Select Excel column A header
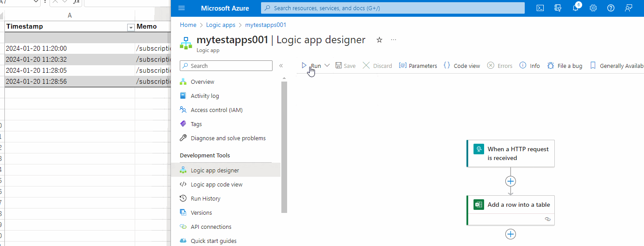 [70, 15]
